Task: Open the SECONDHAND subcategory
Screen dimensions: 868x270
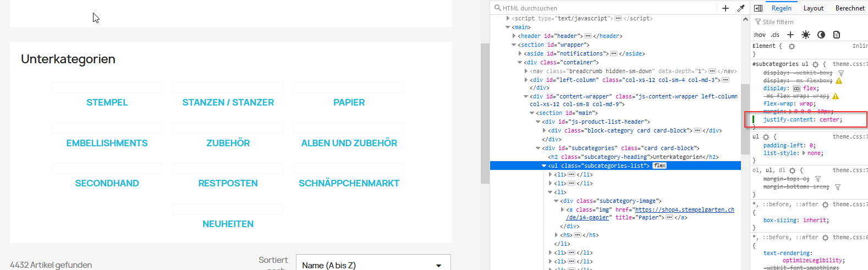Action: 107,183
